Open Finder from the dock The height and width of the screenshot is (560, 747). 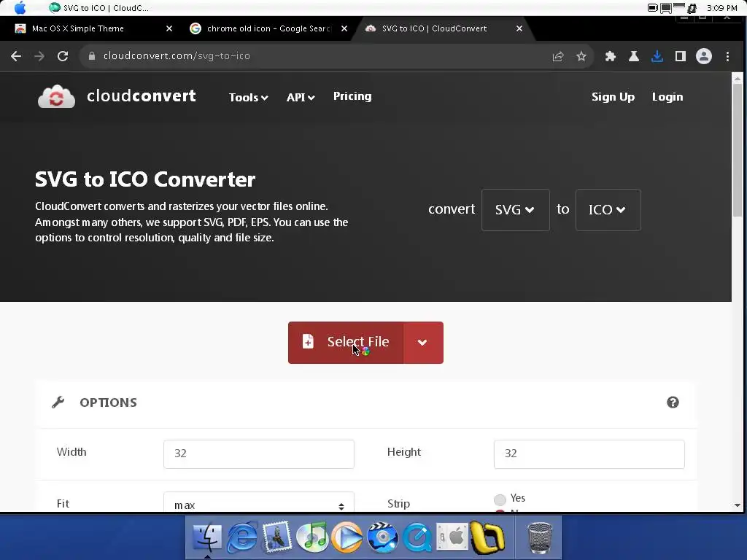[207, 537]
